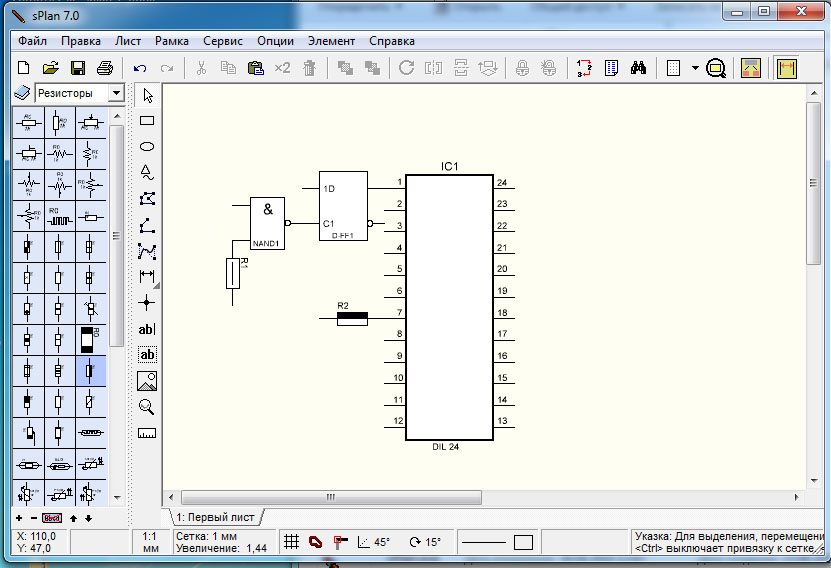The height and width of the screenshot is (568, 831).
Task: Click the paste clipboard icon
Action: pyautogui.click(x=255, y=68)
